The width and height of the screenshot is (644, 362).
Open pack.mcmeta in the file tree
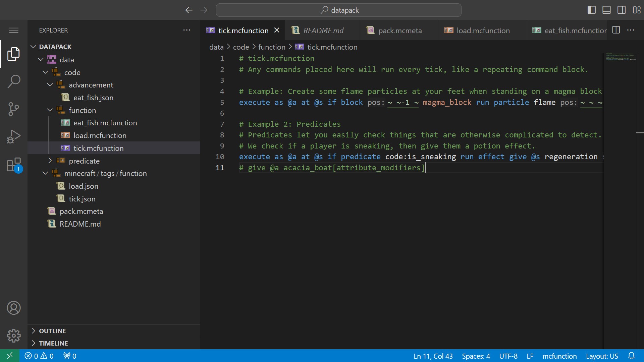[x=114, y=211]
